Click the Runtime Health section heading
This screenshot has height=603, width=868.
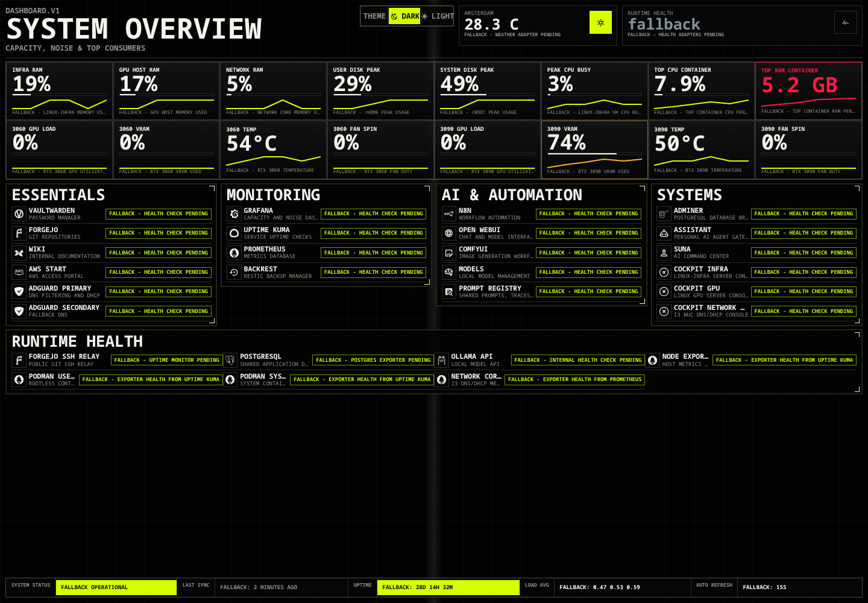point(77,341)
